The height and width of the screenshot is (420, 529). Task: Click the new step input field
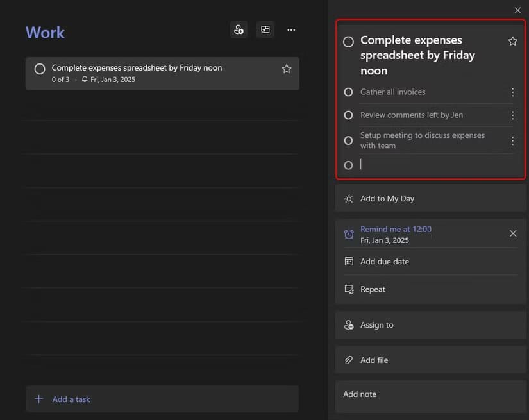[437, 165]
